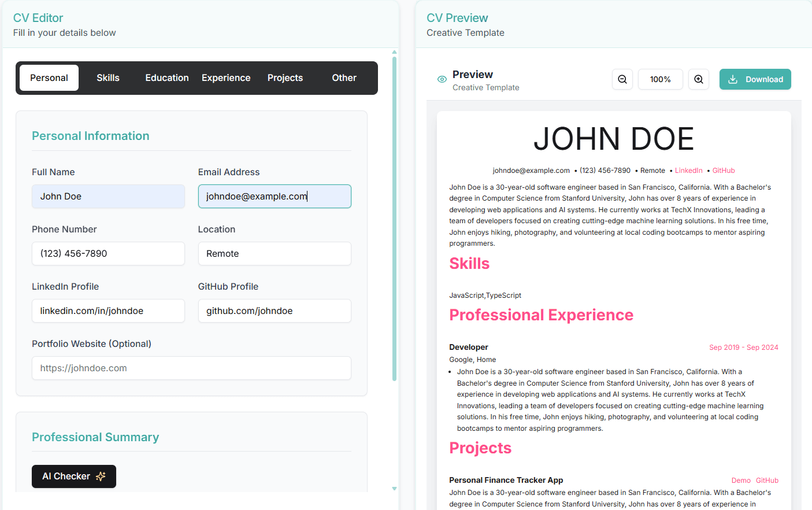812x510 pixels.
Task: Click the Demo link for Personal Finance Tracker
Action: (x=740, y=481)
